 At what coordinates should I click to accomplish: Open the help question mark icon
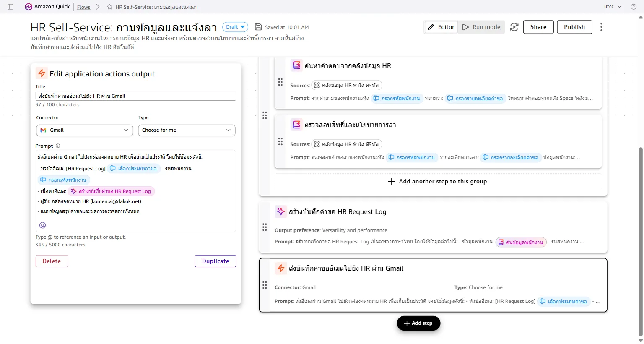point(634,7)
